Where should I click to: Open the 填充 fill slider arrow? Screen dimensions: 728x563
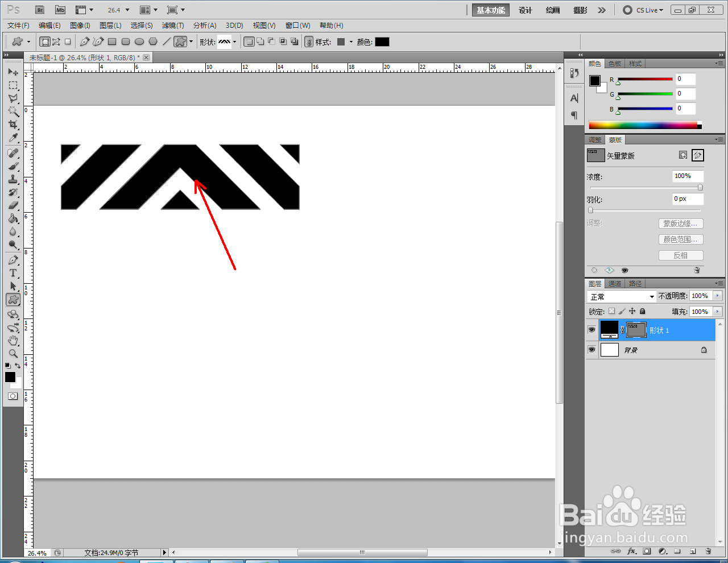717,312
